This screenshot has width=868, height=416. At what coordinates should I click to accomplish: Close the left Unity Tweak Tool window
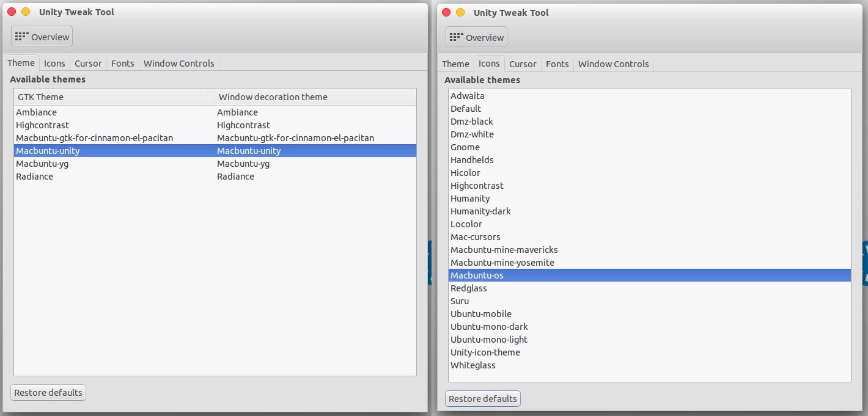[x=12, y=12]
